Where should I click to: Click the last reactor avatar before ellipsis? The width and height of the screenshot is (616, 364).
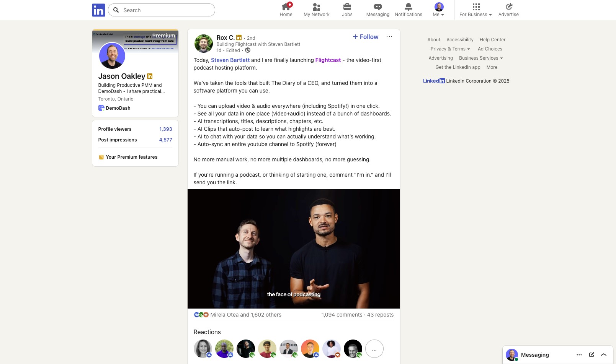[353, 349]
